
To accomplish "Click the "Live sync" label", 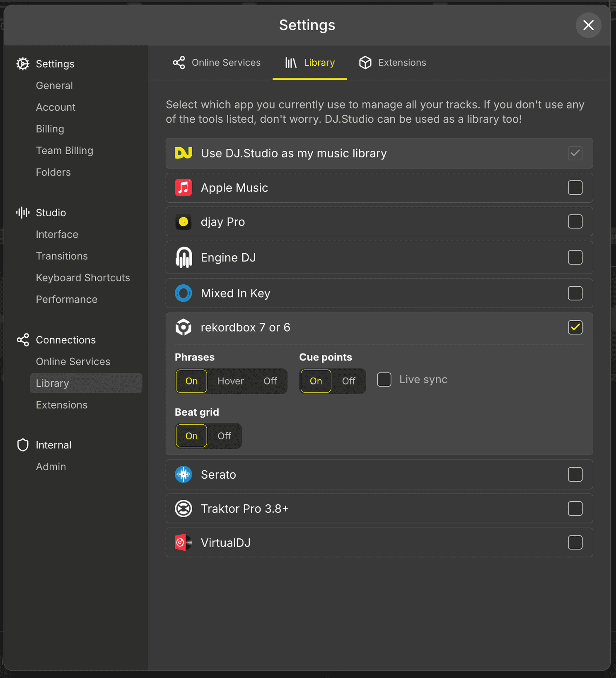I will click(x=423, y=380).
